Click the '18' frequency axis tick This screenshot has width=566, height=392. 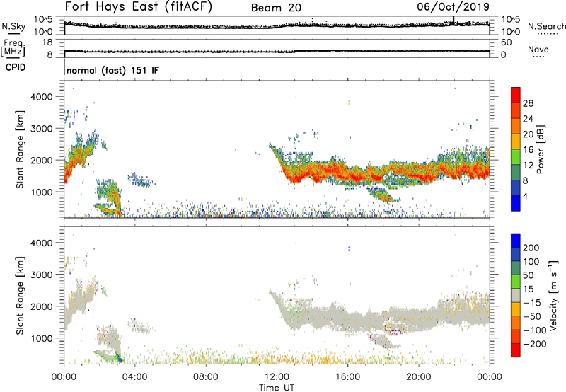[47, 42]
